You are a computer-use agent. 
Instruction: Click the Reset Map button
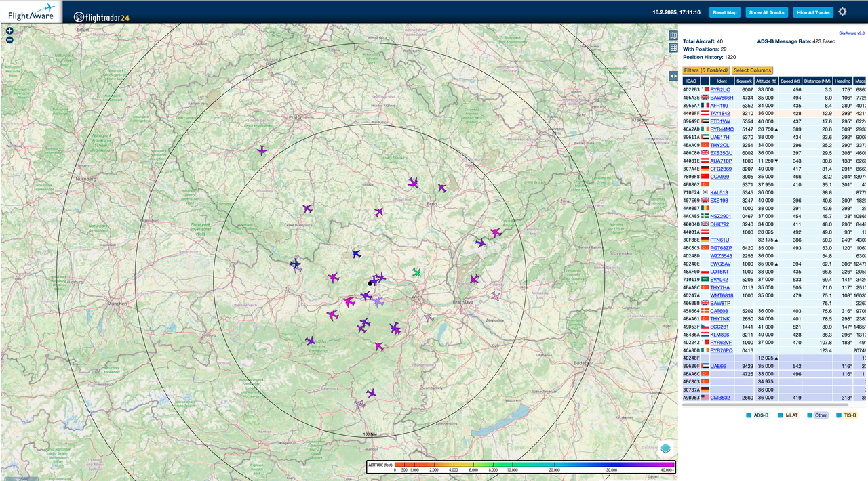pos(725,12)
